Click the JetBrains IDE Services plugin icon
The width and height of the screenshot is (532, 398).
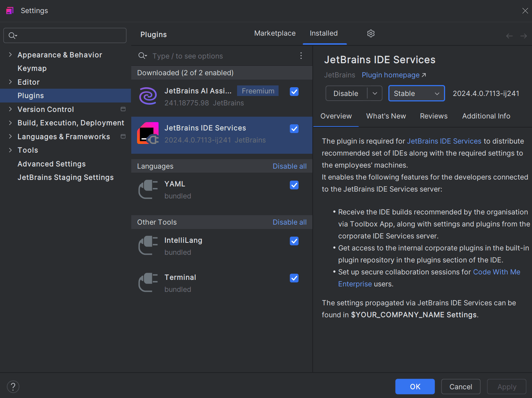point(148,133)
